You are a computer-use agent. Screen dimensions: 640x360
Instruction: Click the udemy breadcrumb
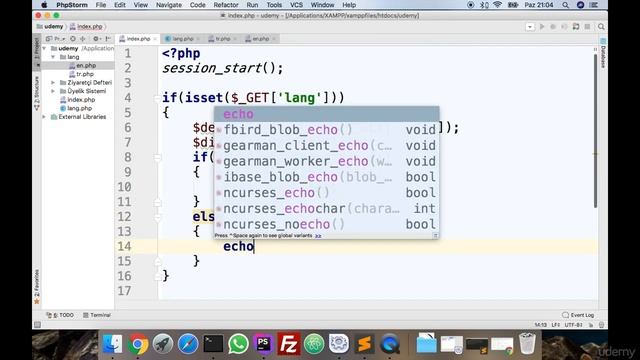pos(50,27)
